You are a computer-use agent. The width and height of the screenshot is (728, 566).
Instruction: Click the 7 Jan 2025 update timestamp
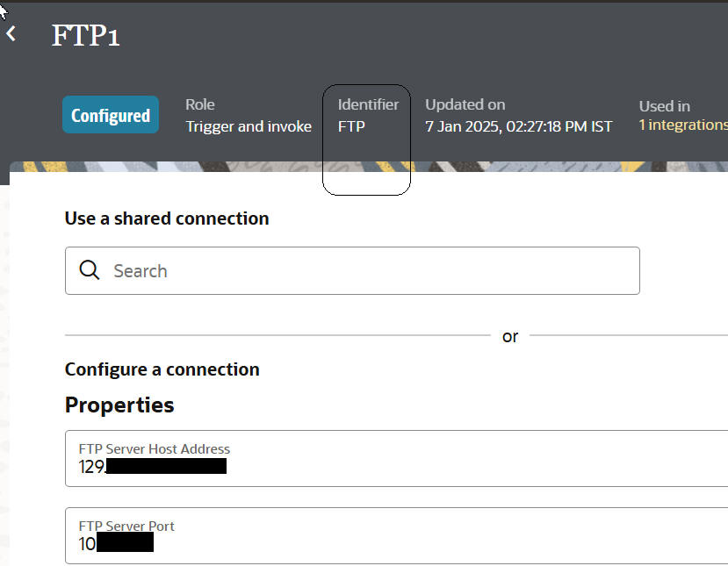518,126
